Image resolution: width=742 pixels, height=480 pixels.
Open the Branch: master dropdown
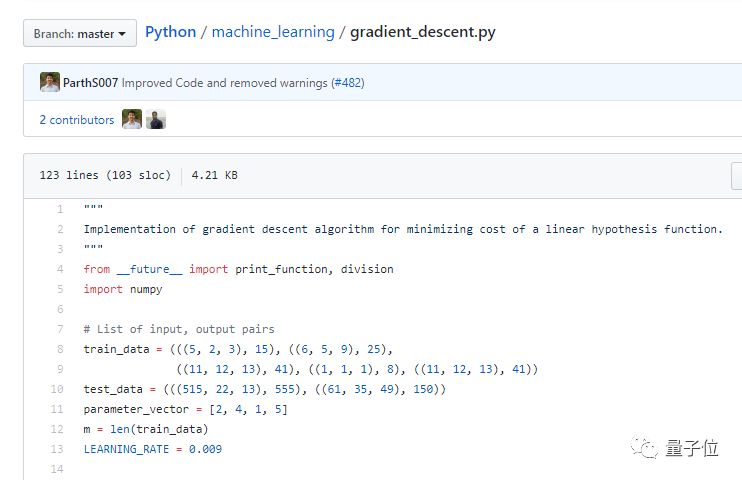click(80, 33)
